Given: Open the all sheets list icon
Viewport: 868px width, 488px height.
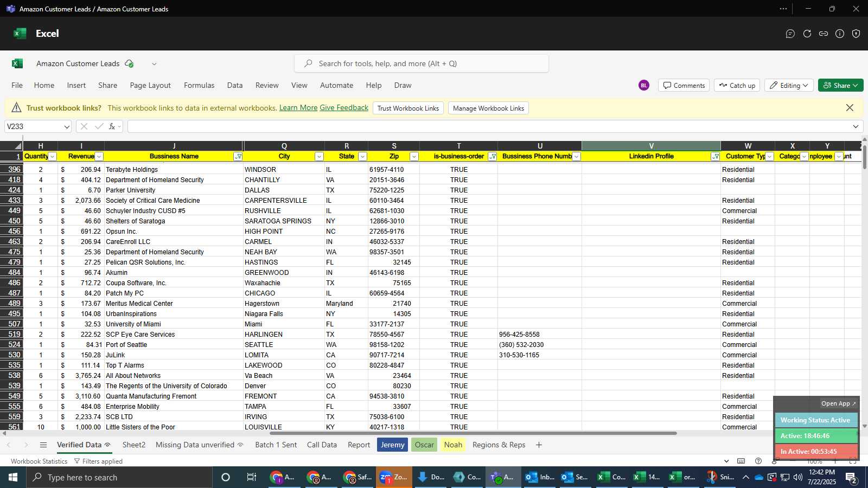Looking at the screenshot, I should pyautogui.click(x=43, y=445).
